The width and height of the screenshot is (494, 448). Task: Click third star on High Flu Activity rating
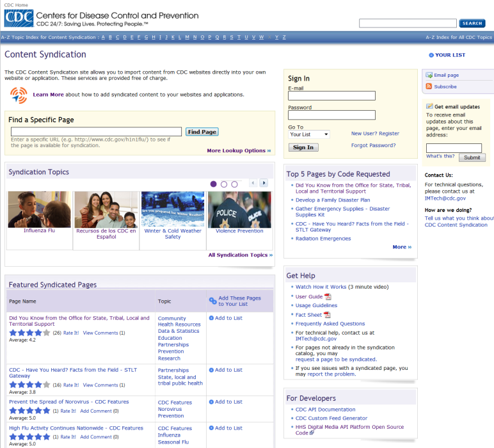29,436
